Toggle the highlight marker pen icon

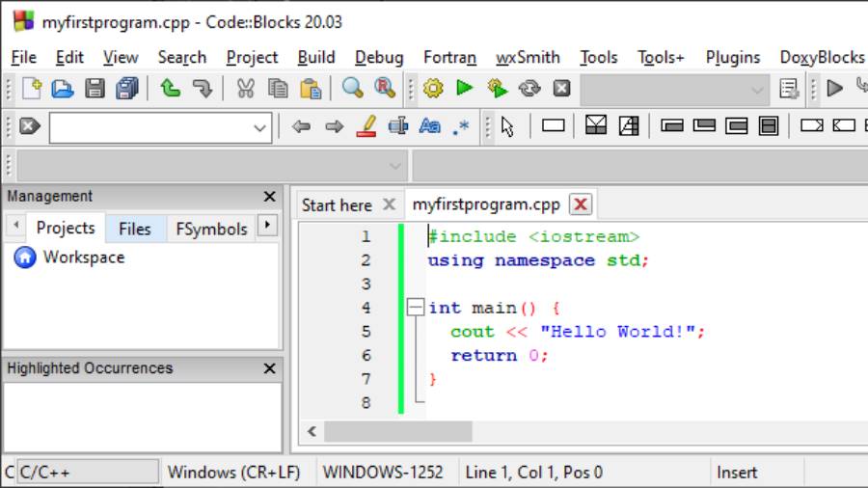366,126
